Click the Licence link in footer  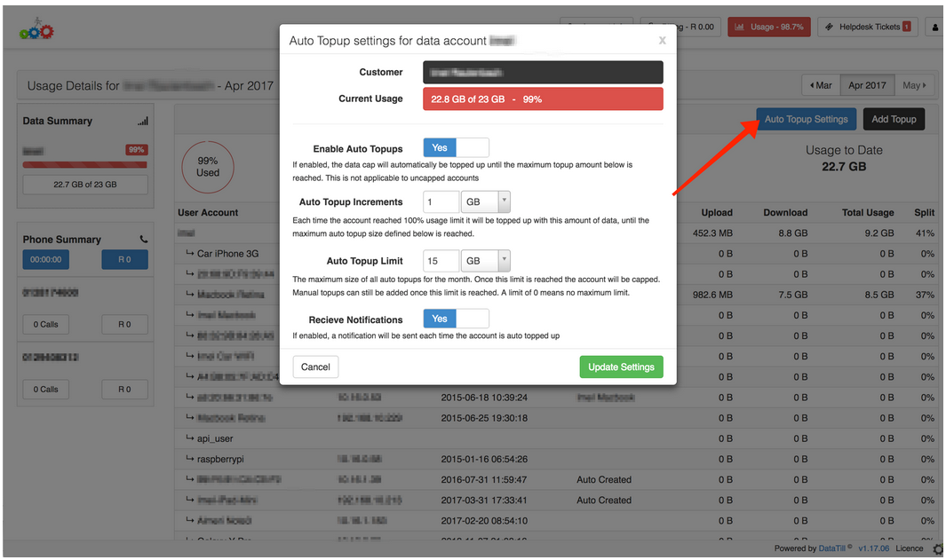click(910, 548)
